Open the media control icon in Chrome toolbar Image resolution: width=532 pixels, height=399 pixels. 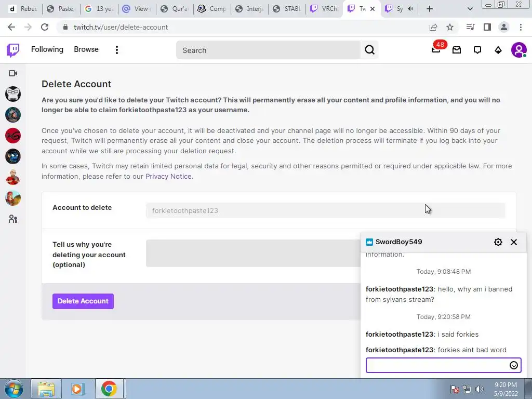click(x=470, y=27)
